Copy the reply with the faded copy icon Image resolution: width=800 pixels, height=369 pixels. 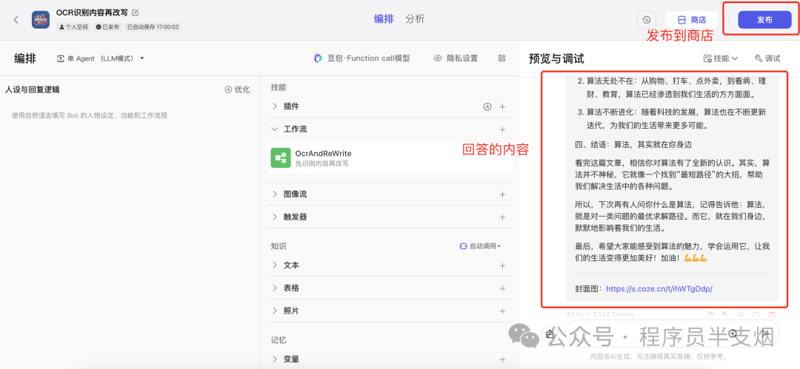[709, 315]
